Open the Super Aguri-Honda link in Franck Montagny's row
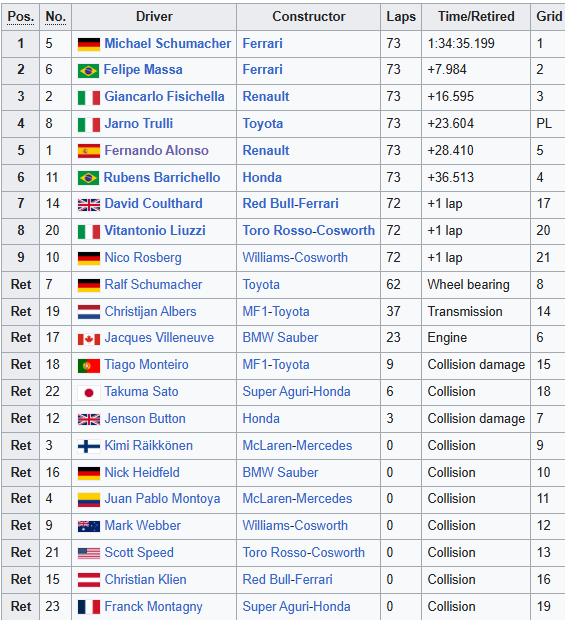The height and width of the screenshot is (620, 565). tap(296, 607)
